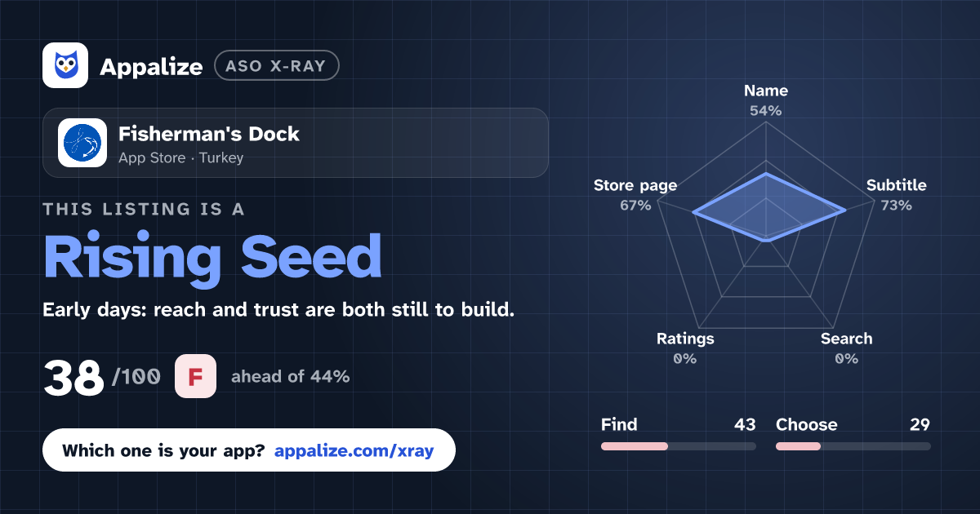Click the Appalize brand name text

tap(151, 67)
